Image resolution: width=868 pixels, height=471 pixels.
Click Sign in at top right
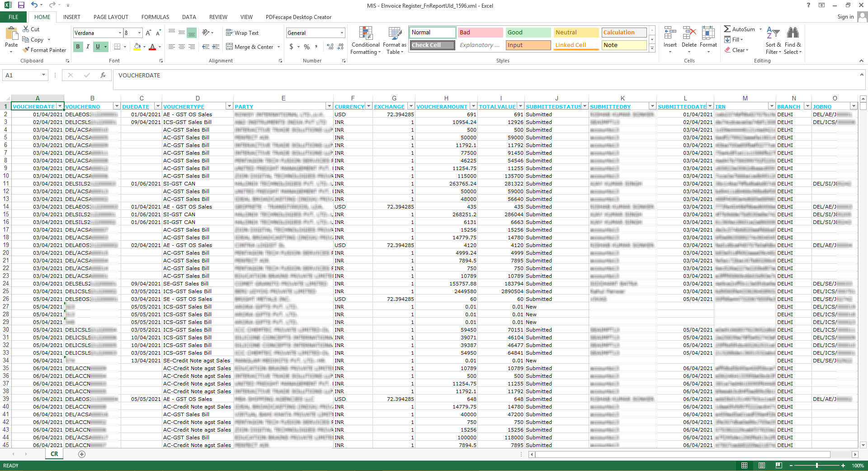(845, 17)
